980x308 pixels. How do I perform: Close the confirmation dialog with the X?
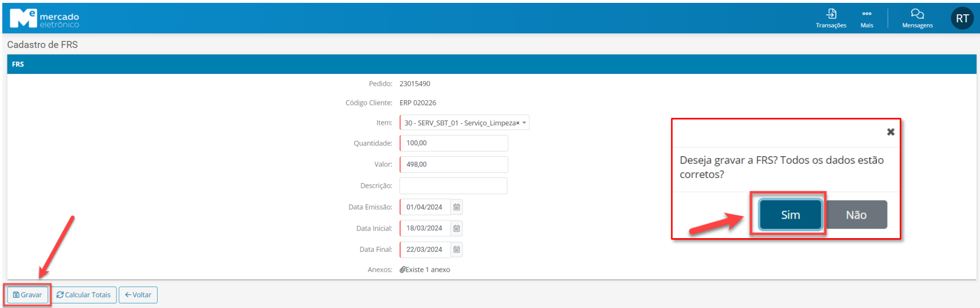coord(891,132)
